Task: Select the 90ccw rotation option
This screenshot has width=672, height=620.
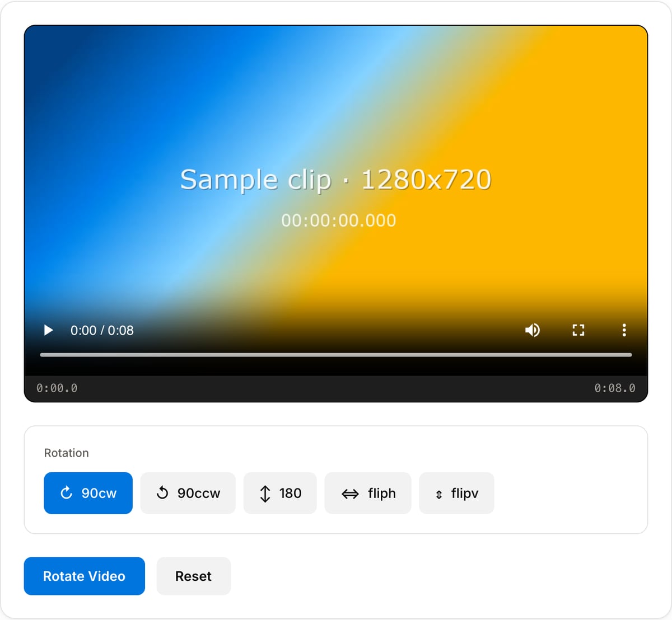Action: click(188, 493)
